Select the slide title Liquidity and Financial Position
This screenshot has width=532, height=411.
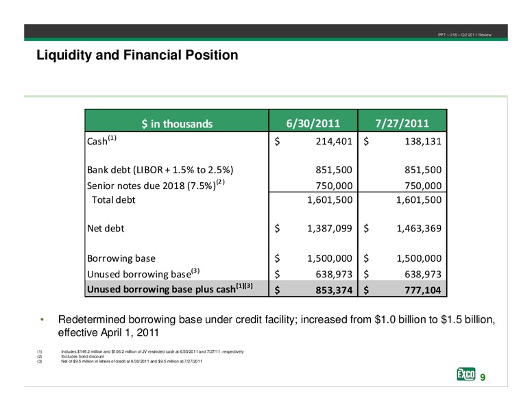[x=137, y=55]
